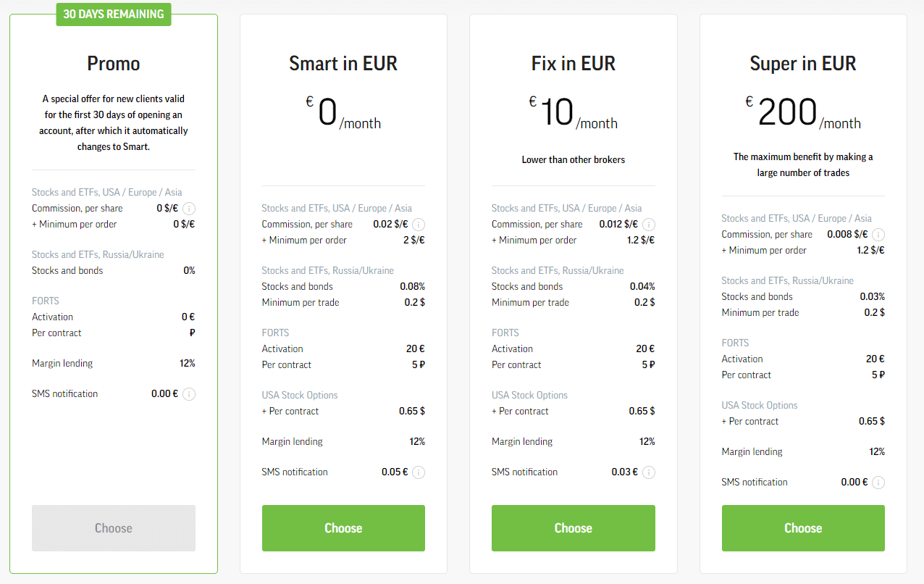Show info tooltip for Fix commission 0.012
Image resolution: width=924 pixels, height=584 pixels.
click(649, 225)
